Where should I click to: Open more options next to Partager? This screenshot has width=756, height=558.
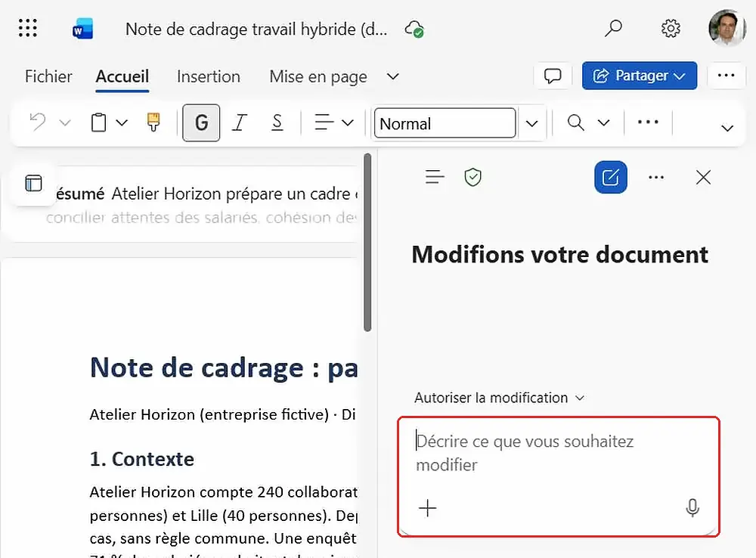pos(726,76)
